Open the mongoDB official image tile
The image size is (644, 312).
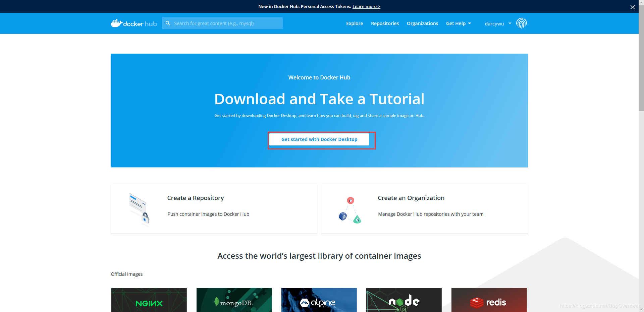pyautogui.click(x=234, y=300)
